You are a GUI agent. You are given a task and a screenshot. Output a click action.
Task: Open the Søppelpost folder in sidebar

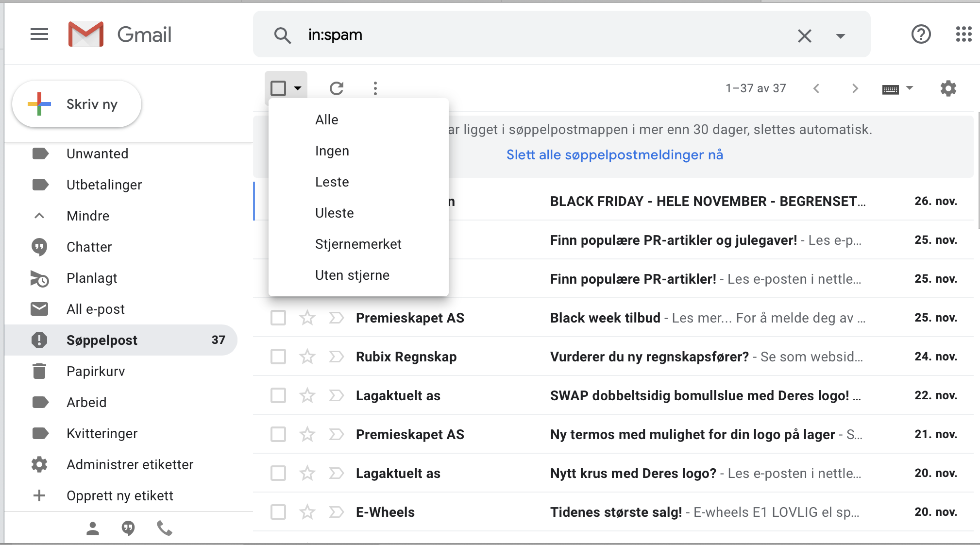[x=101, y=340]
